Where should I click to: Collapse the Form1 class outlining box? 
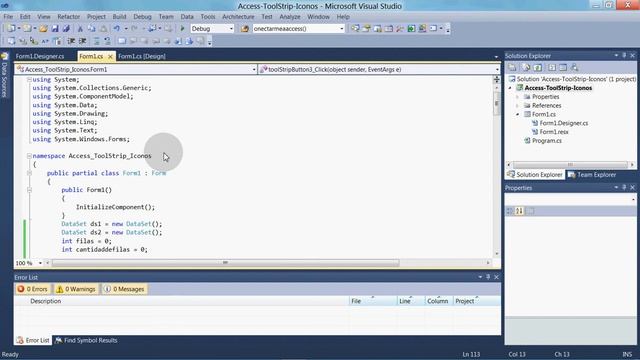click(x=29, y=173)
